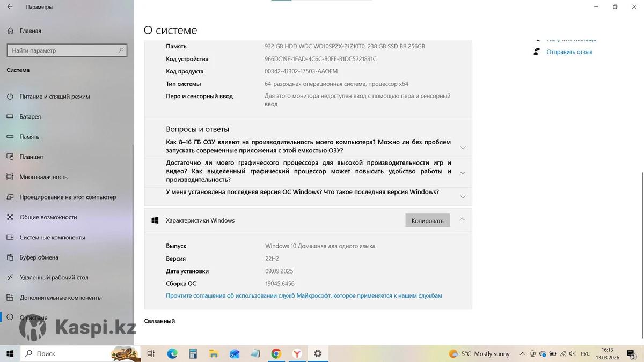Open the Microsoft services agreement link
The image size is (644, 362).
click(304, 295)
